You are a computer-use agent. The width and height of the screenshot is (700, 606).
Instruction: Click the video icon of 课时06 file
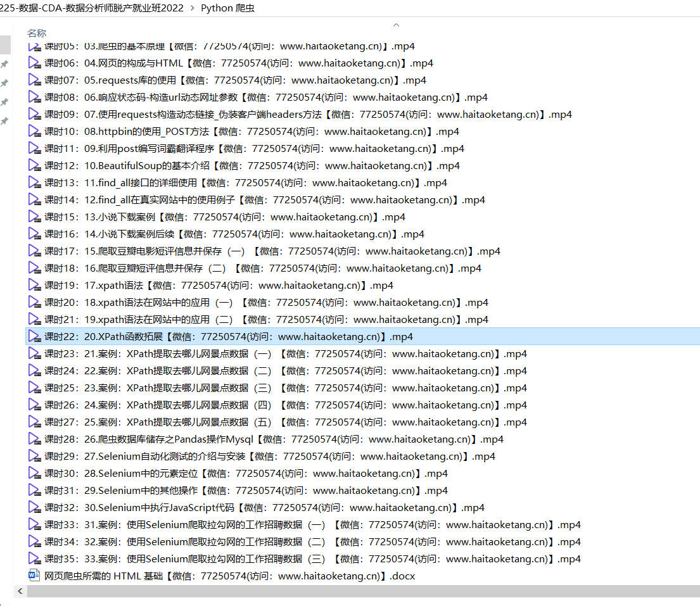34,63
